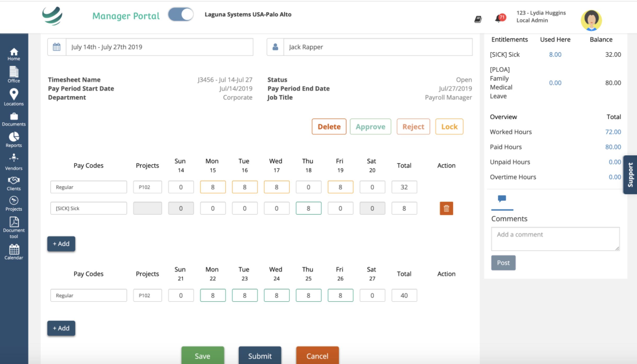
Task: Open the [SICK] Sick pay code selector
Action: (x=89, y=208)
